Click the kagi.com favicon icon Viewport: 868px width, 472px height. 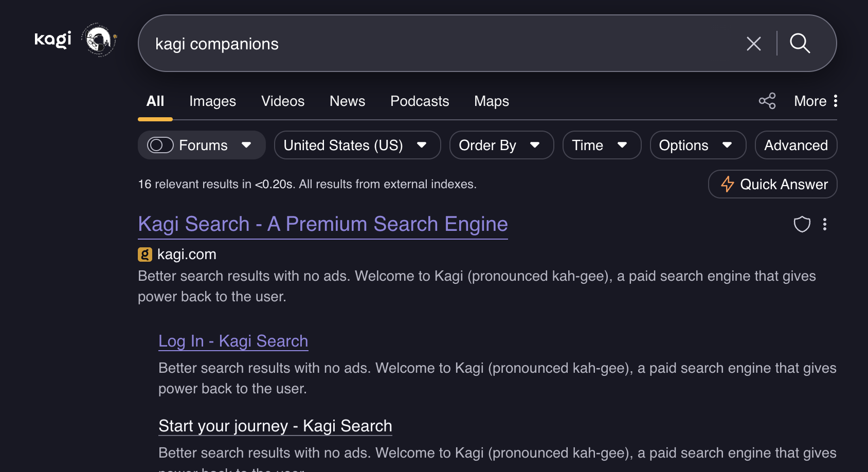click(x=145, y=255)
